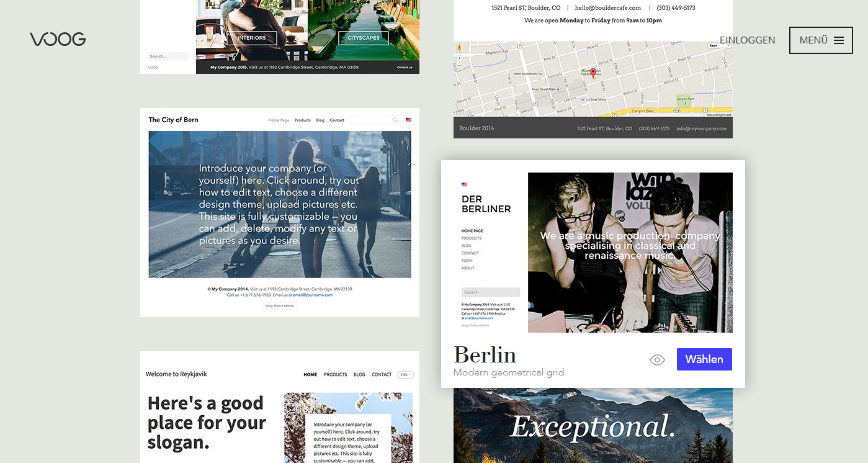
Task: Select PRODUCTS in the Reykjavik navigation
Action: click(x=335, y=375)
